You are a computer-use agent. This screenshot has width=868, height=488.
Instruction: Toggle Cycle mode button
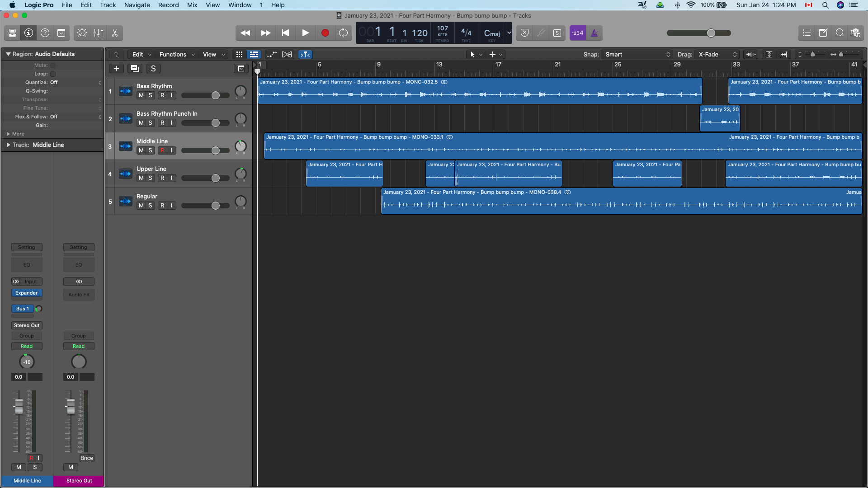(x=344, y=33)
